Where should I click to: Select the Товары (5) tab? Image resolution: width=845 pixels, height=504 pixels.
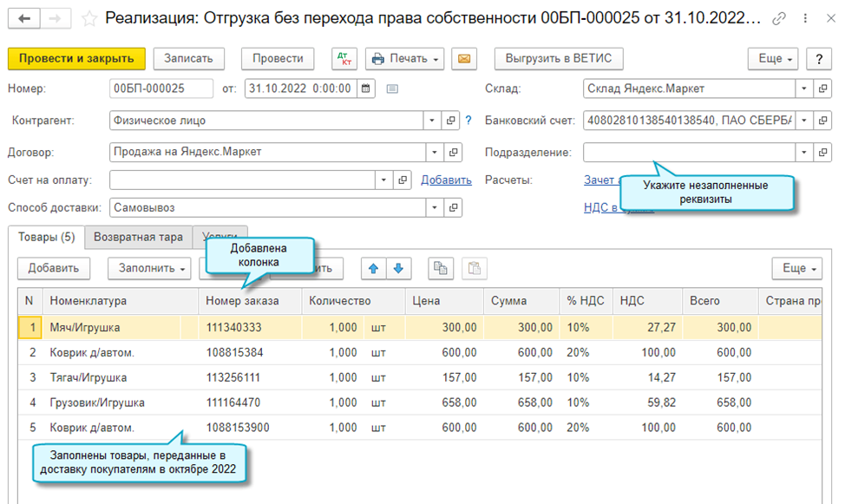45,237
